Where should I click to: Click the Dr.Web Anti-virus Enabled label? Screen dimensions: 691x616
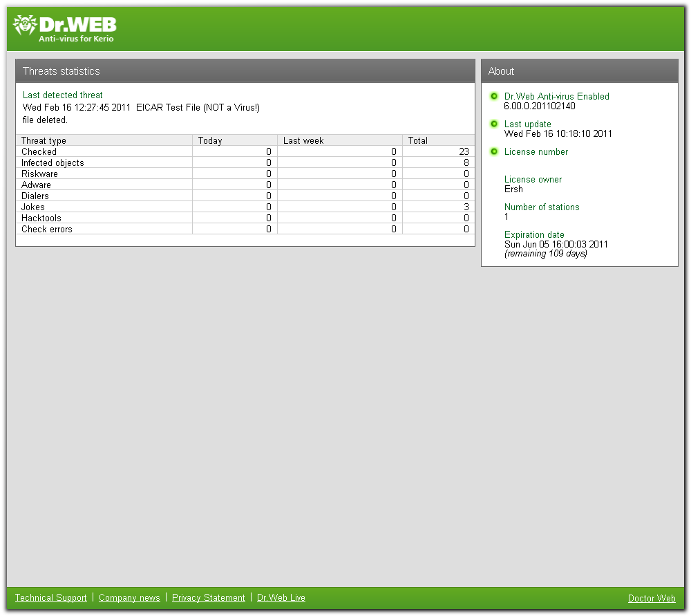(x=556, y=96)
